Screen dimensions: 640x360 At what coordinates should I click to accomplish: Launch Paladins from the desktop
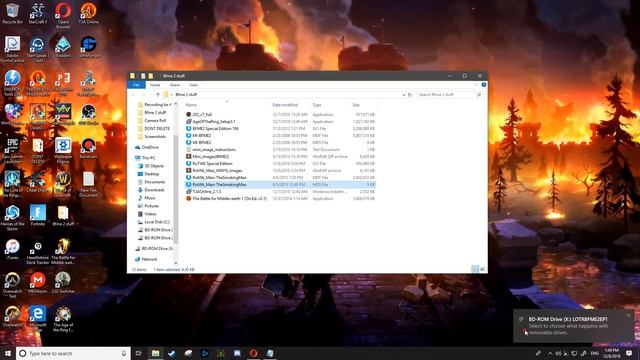(63, 47)
